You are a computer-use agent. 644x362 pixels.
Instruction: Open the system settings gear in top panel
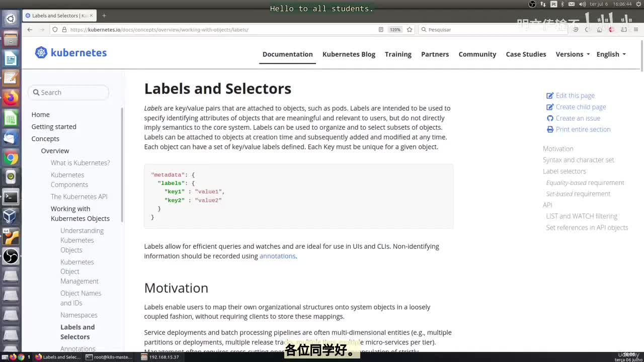(638, 4)
